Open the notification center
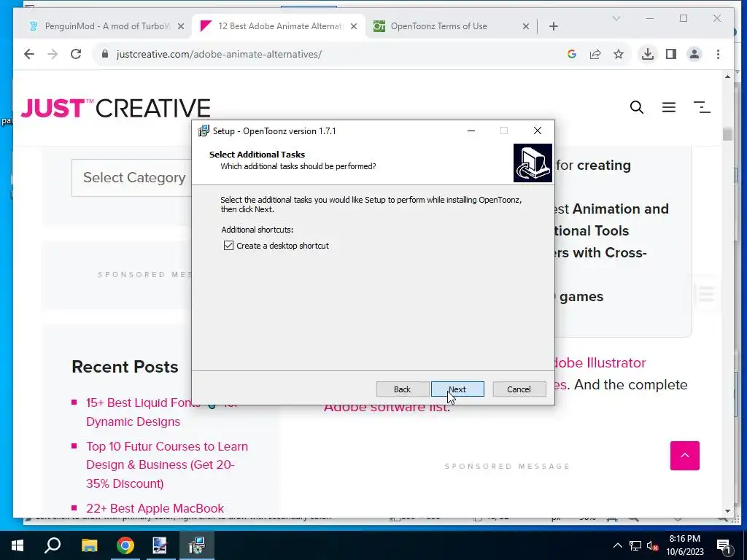Viewport: 747px width, 560px height. [724, 545]
